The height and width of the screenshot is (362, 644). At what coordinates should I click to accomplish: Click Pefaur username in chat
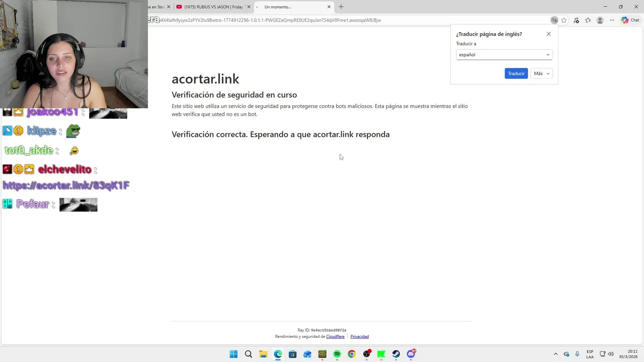[x=33, y=204]
